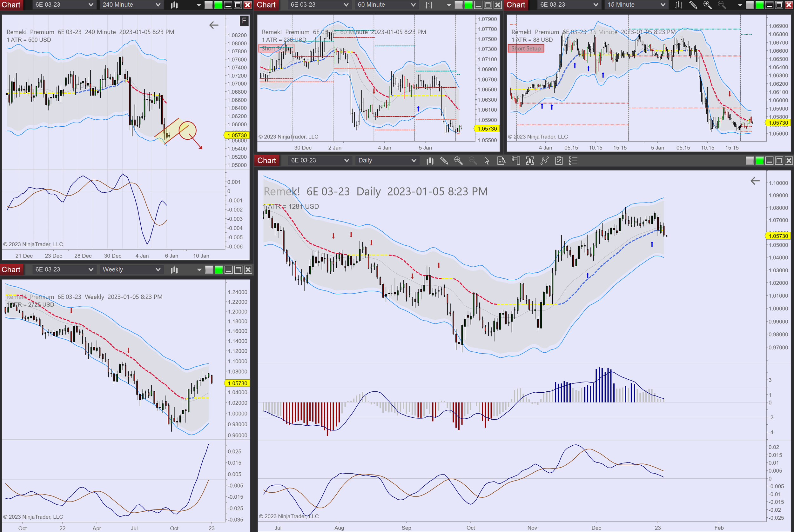794x532 pixels.
Task: Click Chart tab of the Daily window
Action: pyautogui.click(x=266, y=161)
